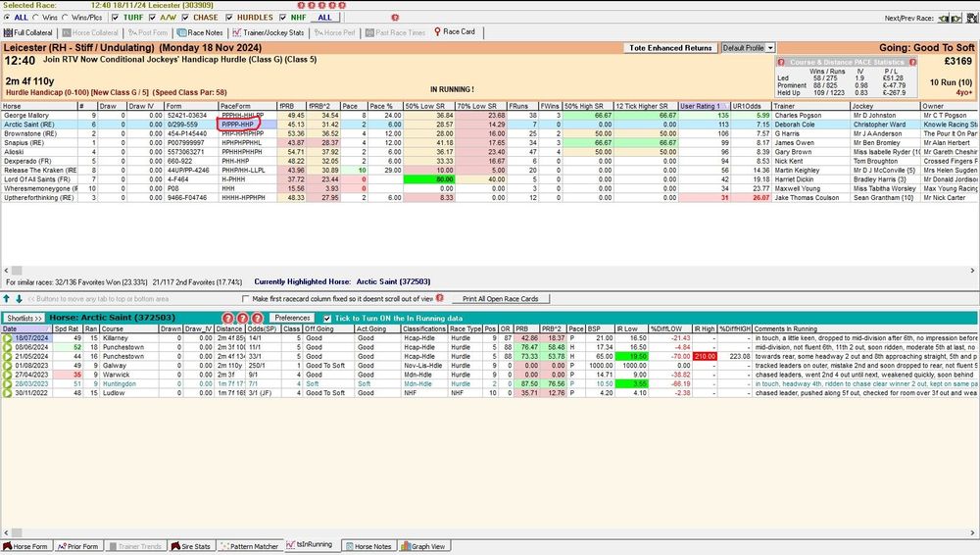Play the 08/06/2024 Punchestown race replay icon
The image size is (980, 555).
pyautogui.click(x=8, y=347)
